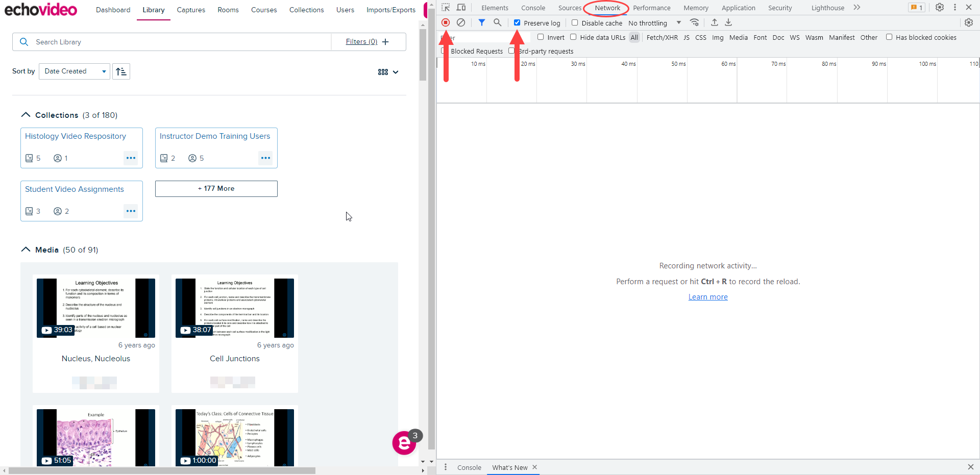Open DevTools main settings gear

tap(940, 7)
